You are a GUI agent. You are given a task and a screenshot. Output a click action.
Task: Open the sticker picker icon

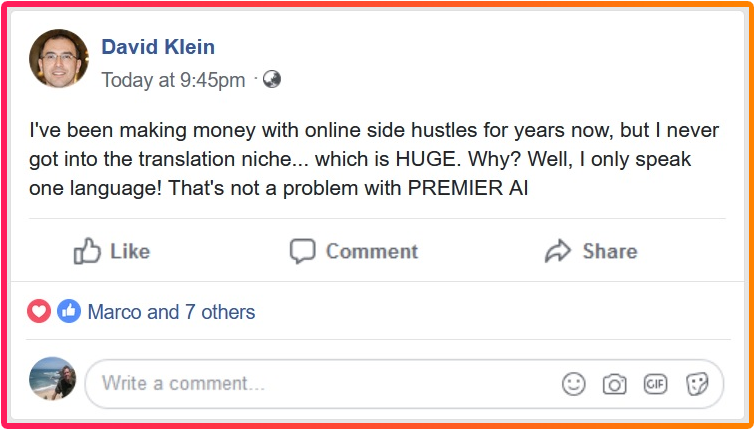click(697, 384)
